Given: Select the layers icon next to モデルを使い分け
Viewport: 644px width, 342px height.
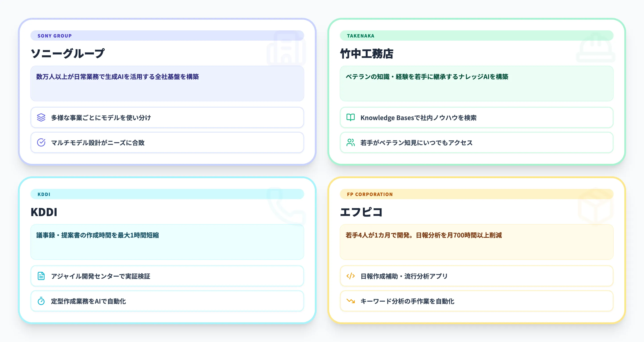Looking at the screenshot, I should (41, 117).
